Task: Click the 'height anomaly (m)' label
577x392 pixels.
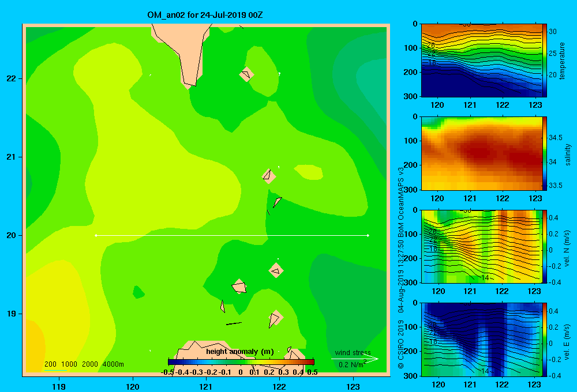Action: coord(240,352)
